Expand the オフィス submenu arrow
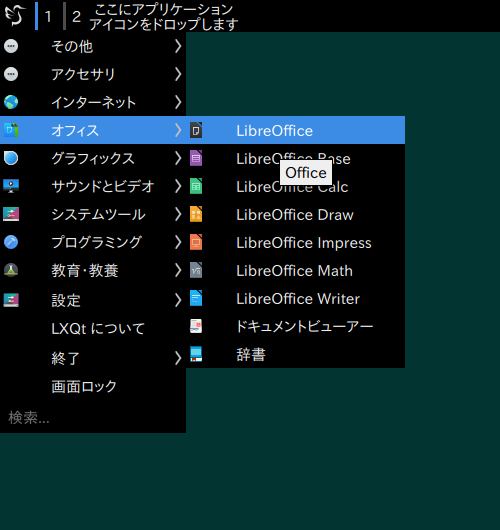This screenshot has height=530, width=500. pyautogui.click(x=178, y=130)
